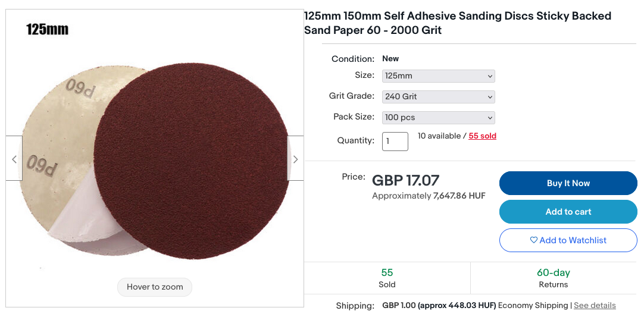Click the Grit Grade dropdown chevron arrow

pos(490,97)
